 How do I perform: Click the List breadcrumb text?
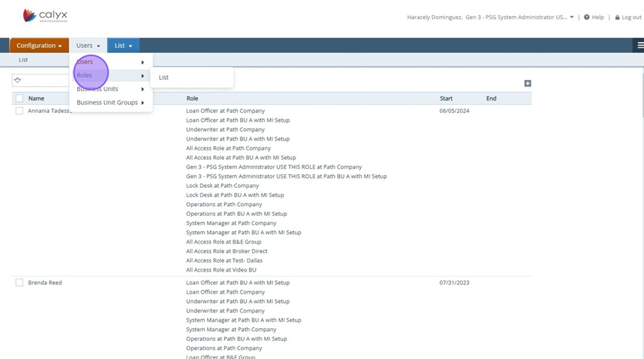pos(23,60)
